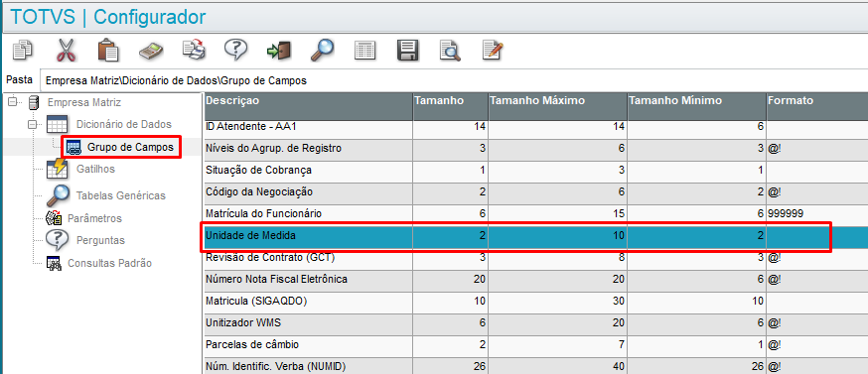
Task: Click the View document magnifier icon
Action: point(450,51)
